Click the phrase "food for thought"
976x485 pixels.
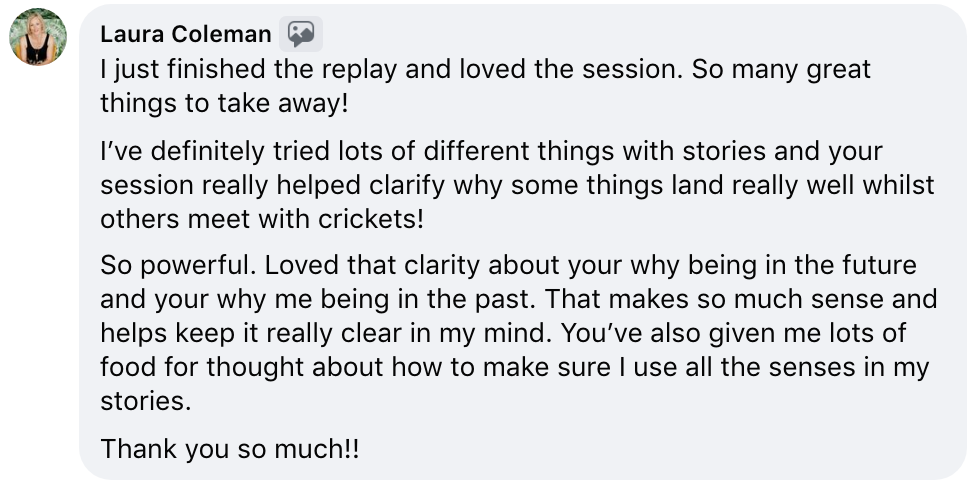203,367
